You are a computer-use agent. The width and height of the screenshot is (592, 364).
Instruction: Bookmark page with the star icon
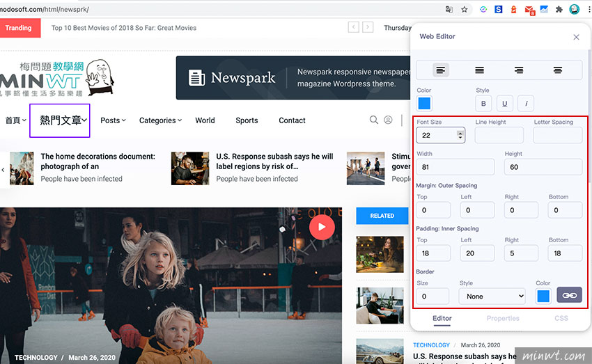[x=464, y=10]
